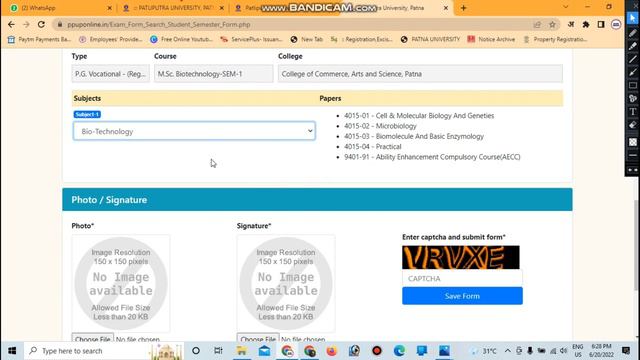Switch to the WhatsApp tab
This screenshot has width=640, height=360.
tap(59, 8)
